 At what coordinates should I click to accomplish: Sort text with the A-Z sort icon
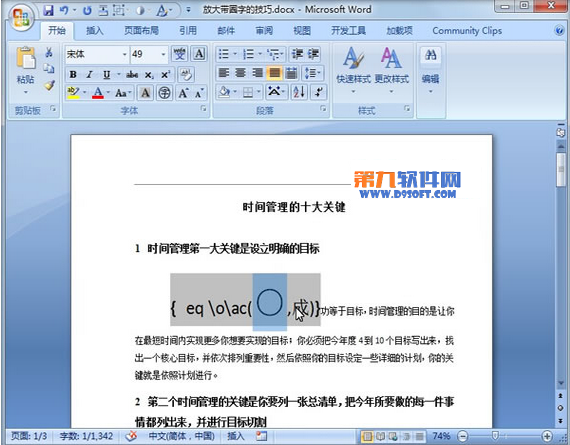pyautogui.click(x=299, y=92)
